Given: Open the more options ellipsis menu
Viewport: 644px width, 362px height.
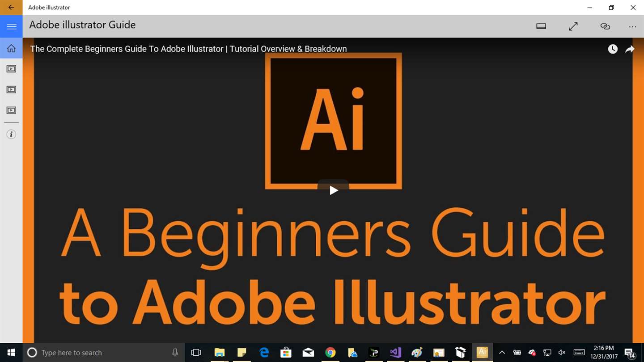Looking at the screenshot, I should point(632,26).
